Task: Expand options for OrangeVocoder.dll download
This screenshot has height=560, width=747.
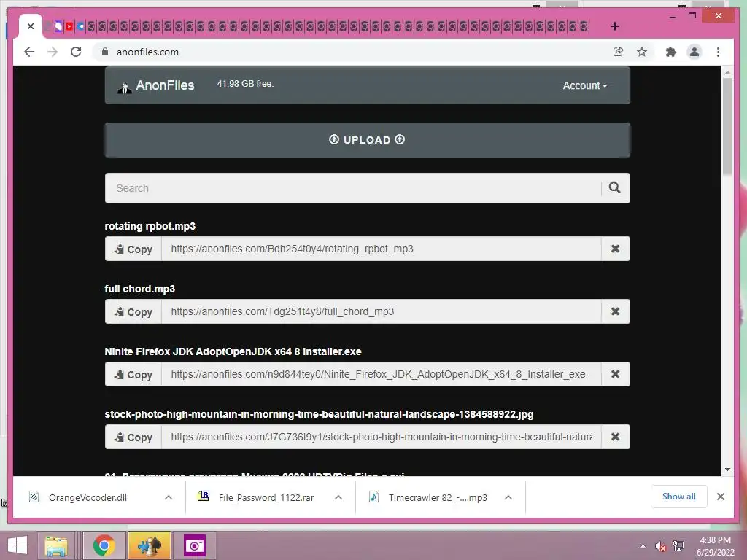Action: point(169,497)
